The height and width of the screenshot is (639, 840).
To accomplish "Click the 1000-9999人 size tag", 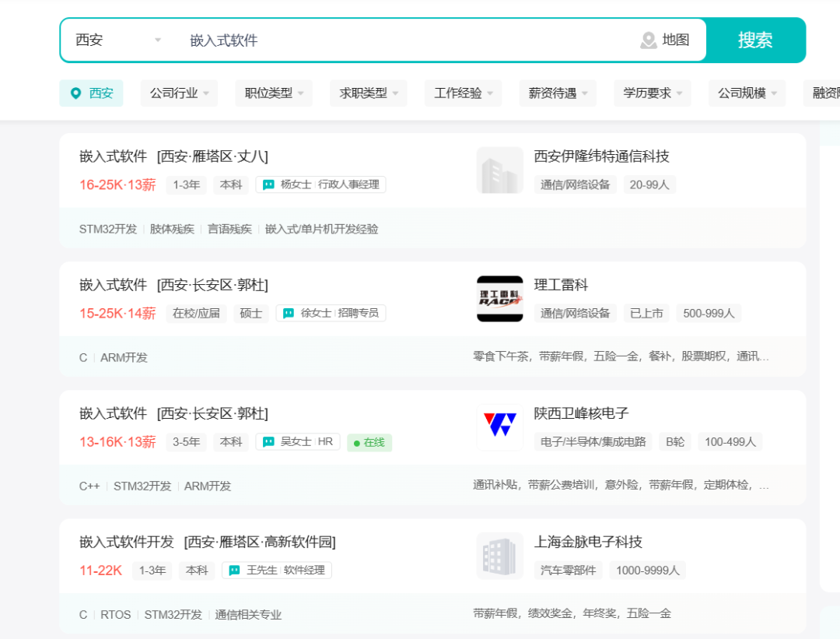I will point(648,571).
